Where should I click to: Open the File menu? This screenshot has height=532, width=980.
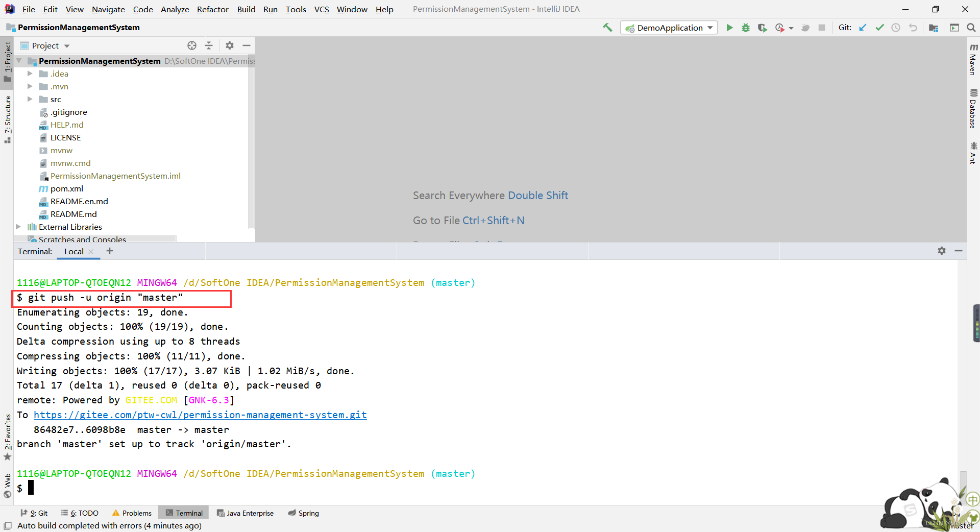[x=29, y=9]
